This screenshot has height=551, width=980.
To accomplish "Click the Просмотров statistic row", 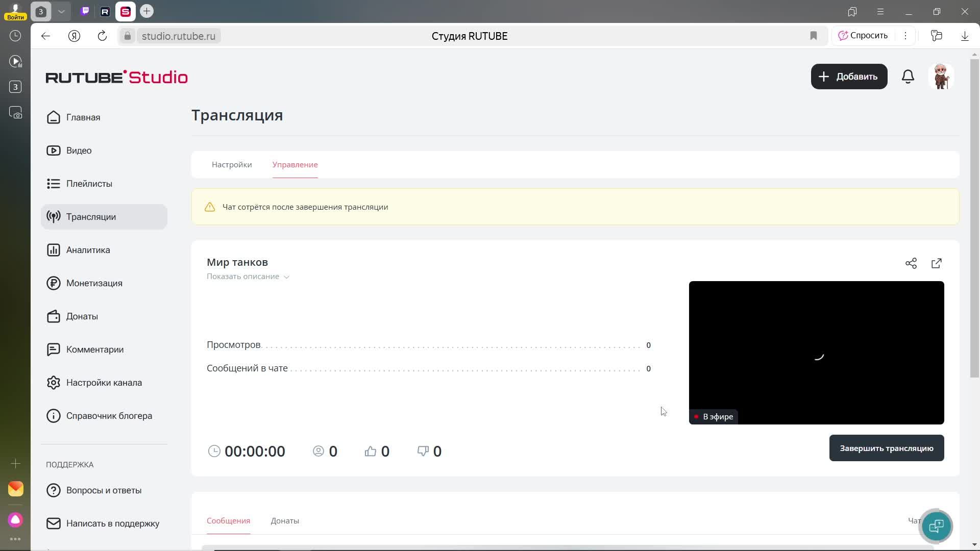I will pos(429,345).
